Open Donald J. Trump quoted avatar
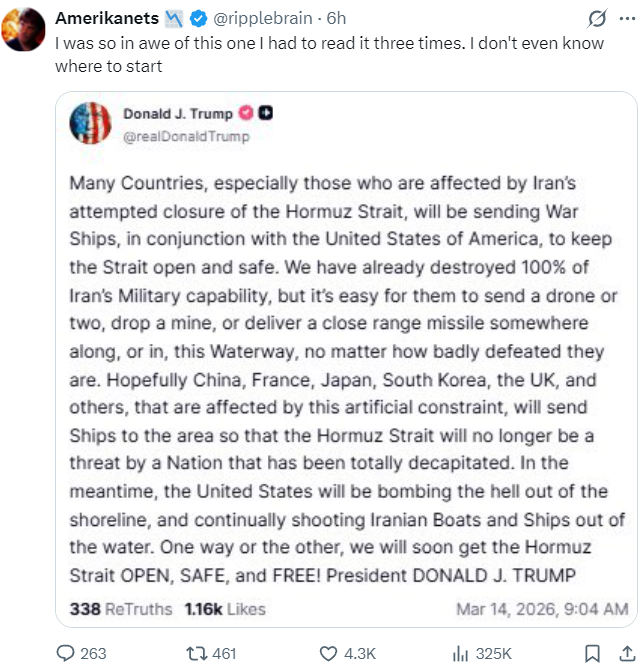644x667 pixels. click(x=89, y=123)
